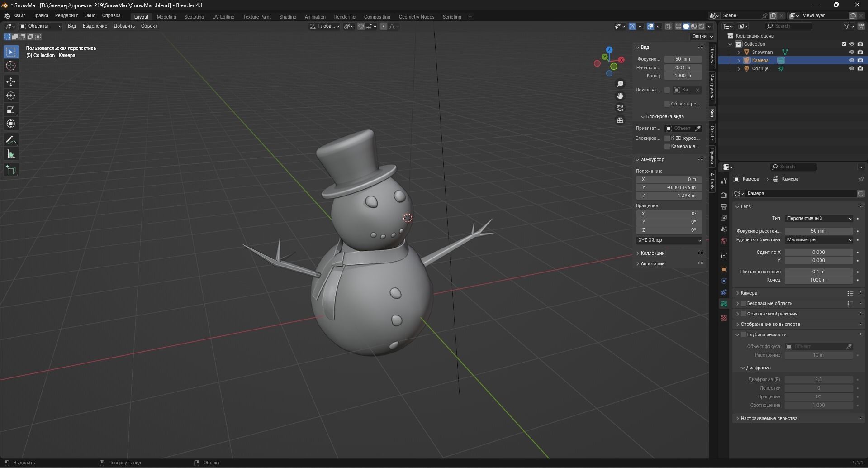This screenshot has width=868, height=468.
Task: Select solid viewport shading mode
Action: coord(686,26)
